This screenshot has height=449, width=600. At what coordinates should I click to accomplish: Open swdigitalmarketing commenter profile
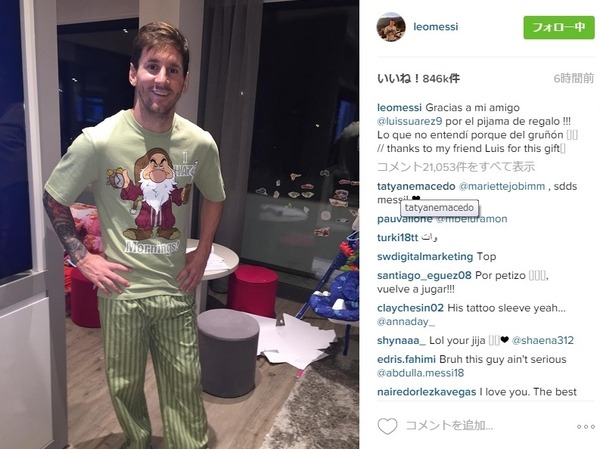click(x=425, y=256)
